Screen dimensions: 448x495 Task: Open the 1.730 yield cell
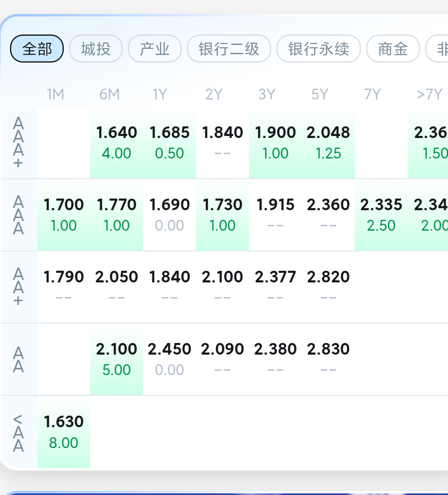223,215
